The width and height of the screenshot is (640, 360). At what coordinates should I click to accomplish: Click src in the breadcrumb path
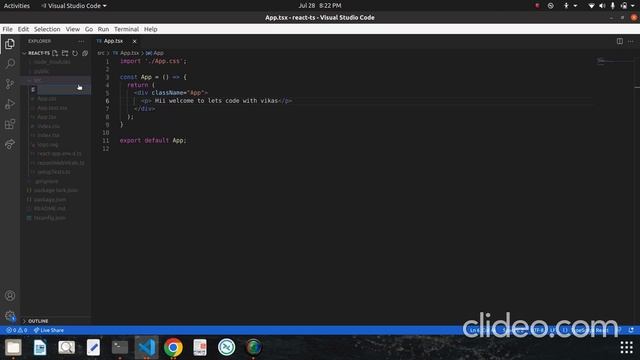(x=100, y=53)
